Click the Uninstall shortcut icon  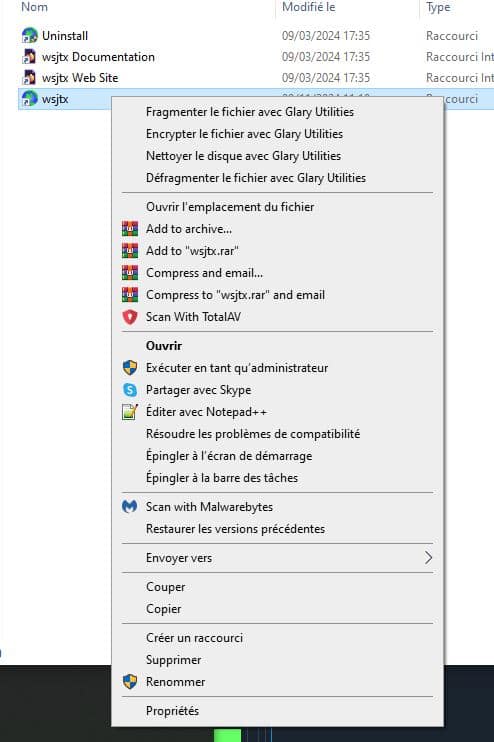coord(29,35)
